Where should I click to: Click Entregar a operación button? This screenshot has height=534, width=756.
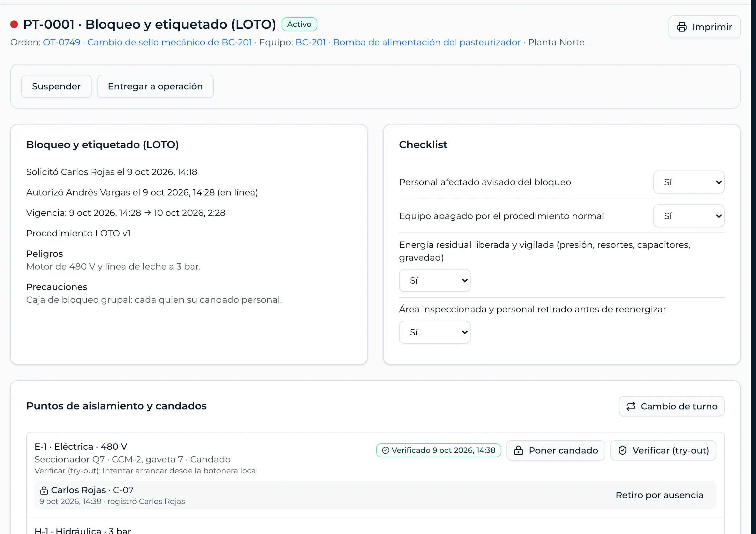pyautogui.click(x=155, y=86)
